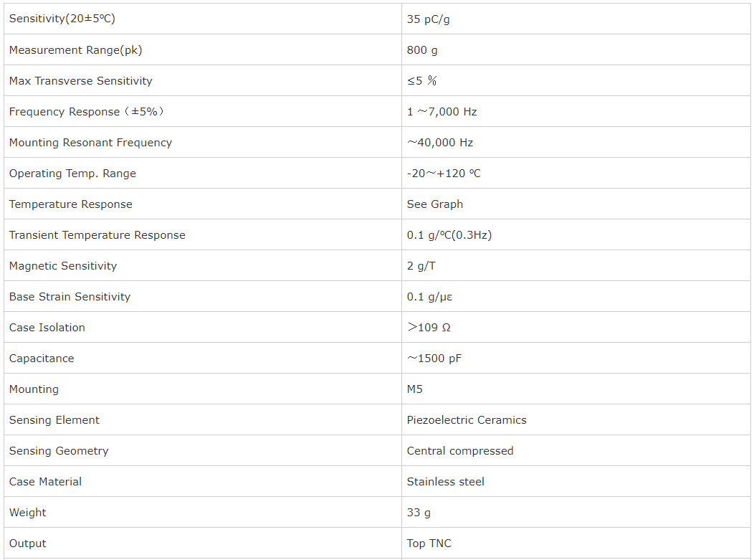Click the Sensitivity(20±5℃) label cell
This screenshot has width=754, height=560.
[x=202, y=19]
